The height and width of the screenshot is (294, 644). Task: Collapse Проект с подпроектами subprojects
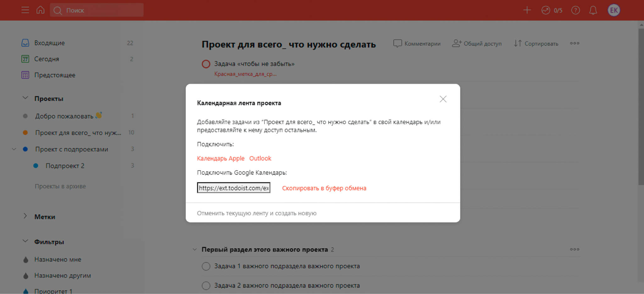pos(14,149)
